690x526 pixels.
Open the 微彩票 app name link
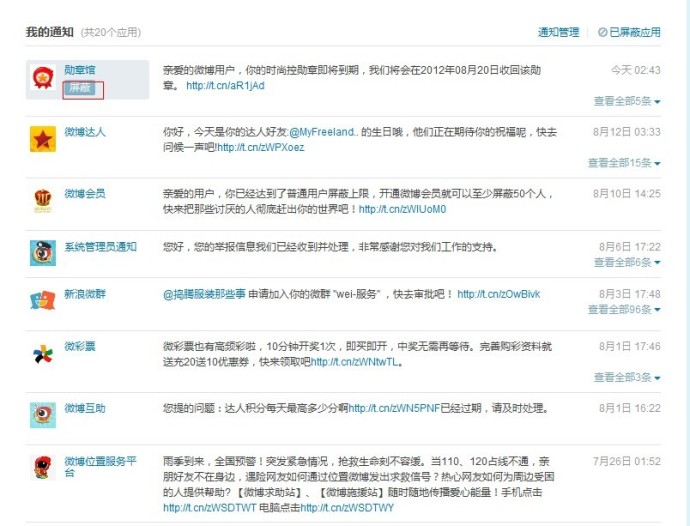80,346
